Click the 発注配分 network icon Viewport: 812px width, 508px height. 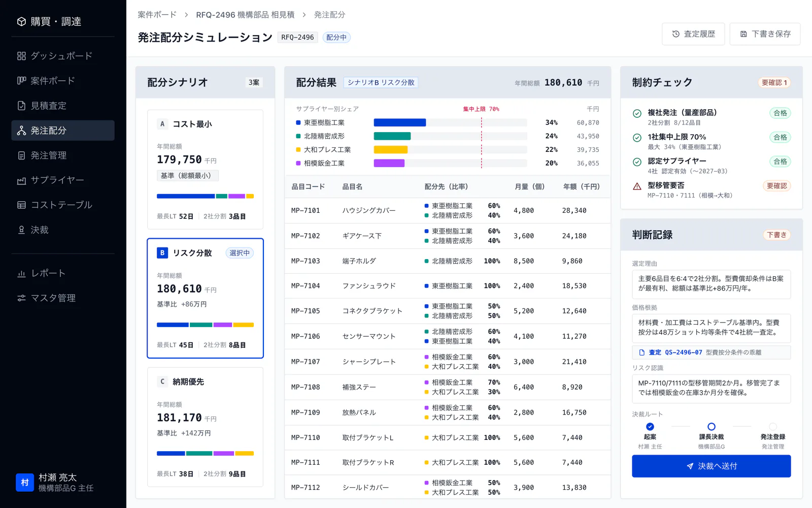[21, 131]
